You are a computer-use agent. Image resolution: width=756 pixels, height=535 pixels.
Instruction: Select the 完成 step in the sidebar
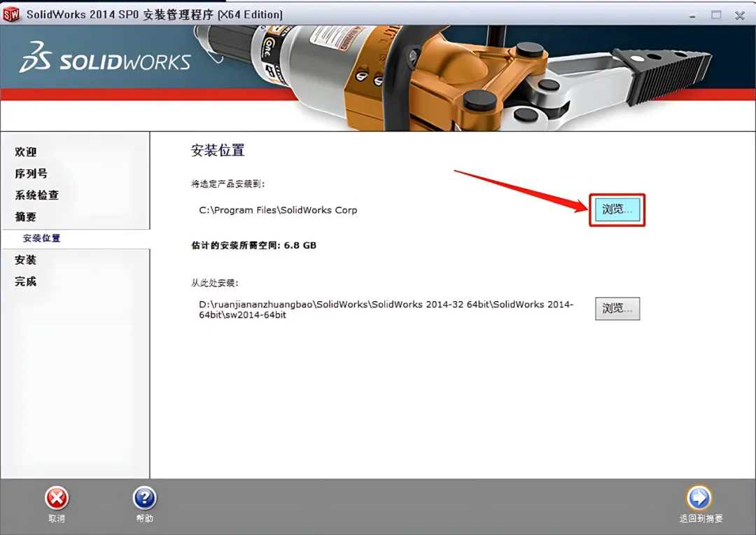(x=26, y=282)
